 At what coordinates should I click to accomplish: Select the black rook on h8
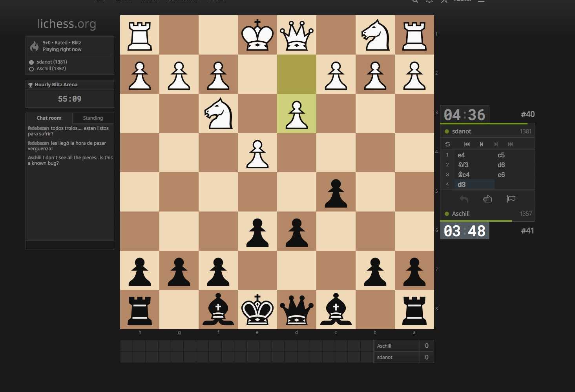click(140, 310)
